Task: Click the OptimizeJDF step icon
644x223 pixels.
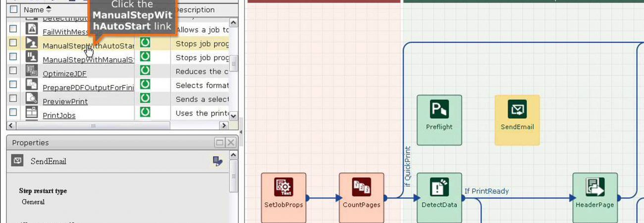Action: pos(32,70)
